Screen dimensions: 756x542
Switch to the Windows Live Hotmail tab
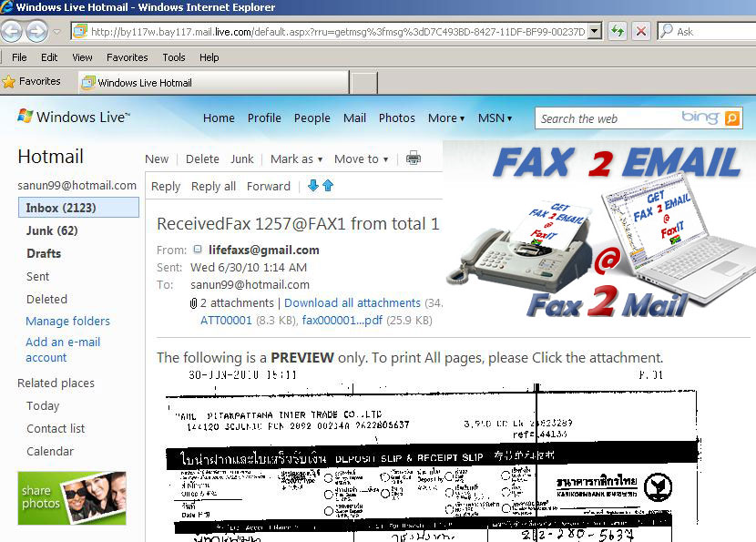(144, 83)
